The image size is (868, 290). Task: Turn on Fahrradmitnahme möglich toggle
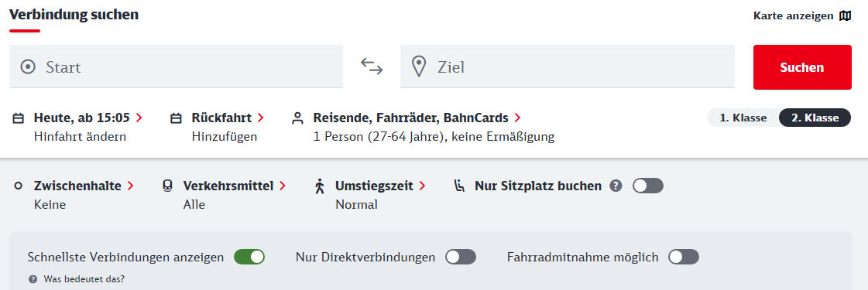tap(684, 257)
